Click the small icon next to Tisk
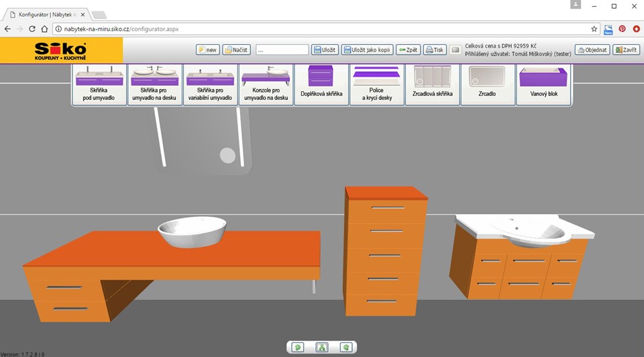The image size is (644, 357). click(x=455, y=50)
